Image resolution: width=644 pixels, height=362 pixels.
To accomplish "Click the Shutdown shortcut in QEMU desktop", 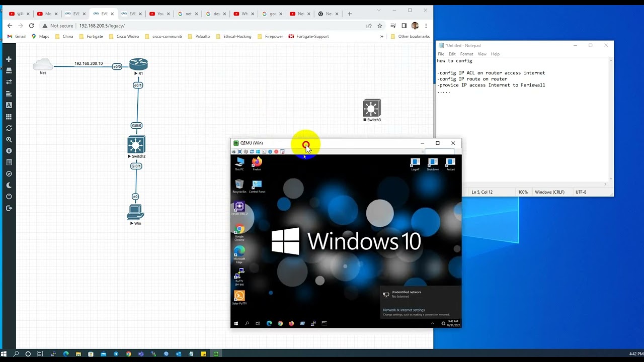I will [433, 164].
